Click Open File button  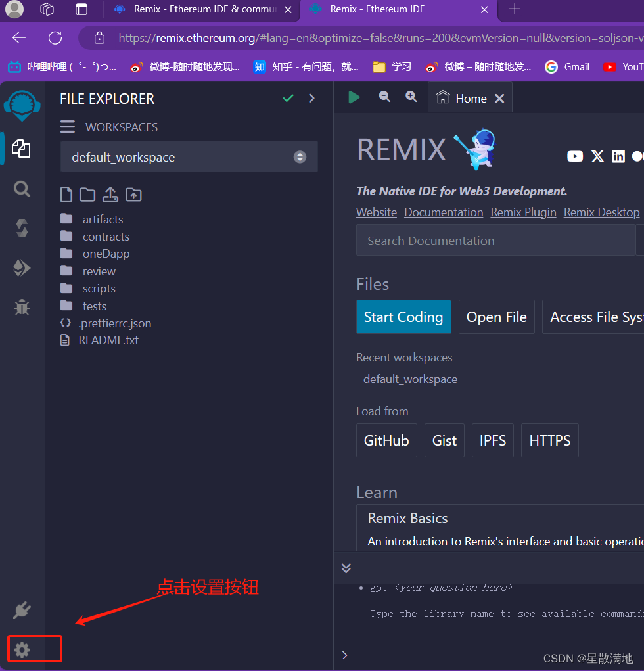[496, 317]
